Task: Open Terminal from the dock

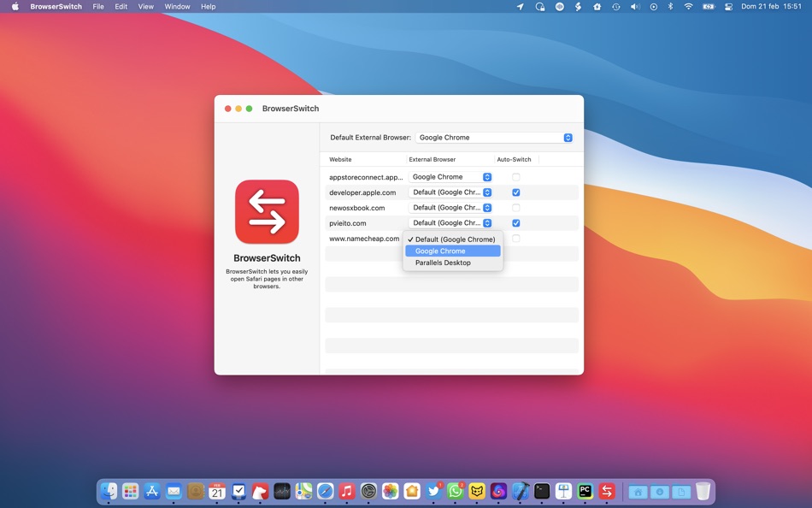Action: 542,490
